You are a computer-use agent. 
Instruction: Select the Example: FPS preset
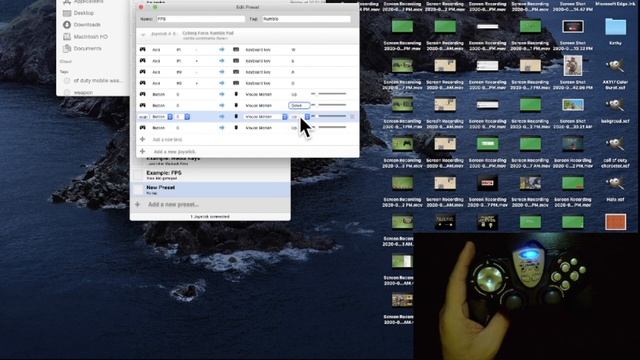point(210,175)
